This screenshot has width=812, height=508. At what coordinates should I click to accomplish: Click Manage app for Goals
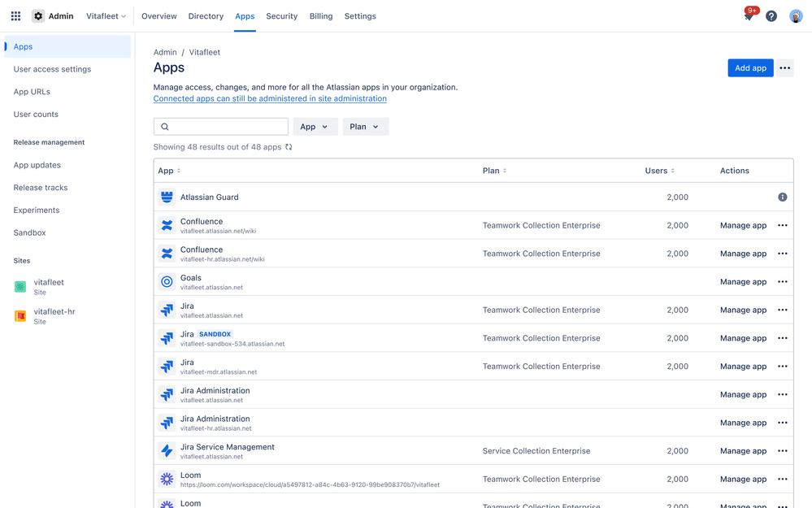pos(743,282)
